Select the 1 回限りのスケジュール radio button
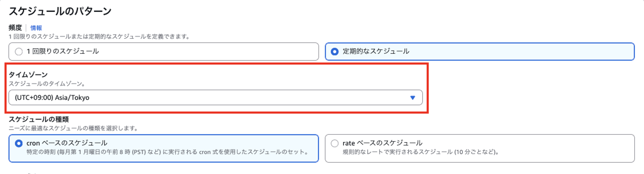The width and height of the screenshot is (644, 174). pyautogui.click(x=19, y=51)
